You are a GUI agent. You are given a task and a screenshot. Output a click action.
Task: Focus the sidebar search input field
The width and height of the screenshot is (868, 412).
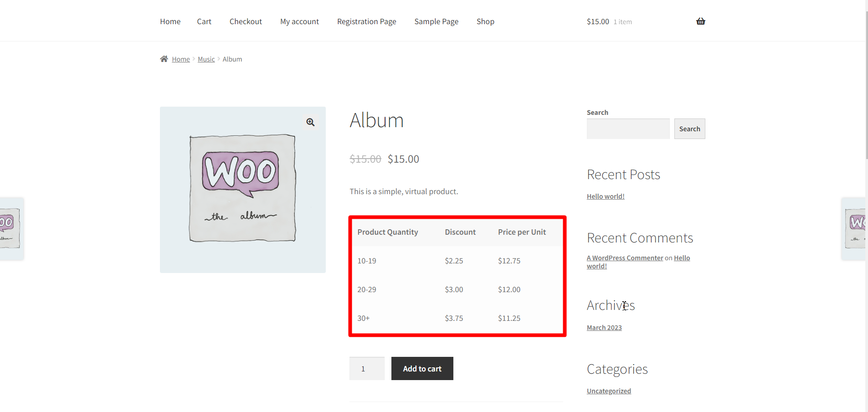click(x=628, y=129)
